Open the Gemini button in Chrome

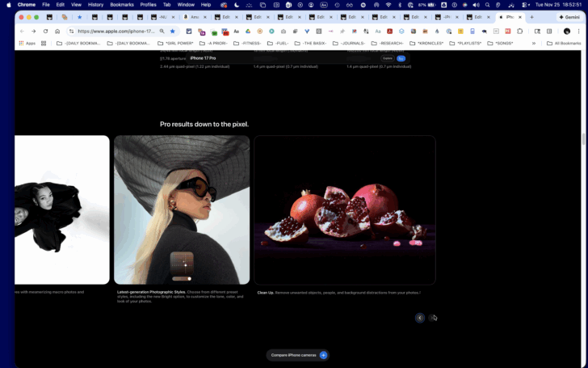569,17
